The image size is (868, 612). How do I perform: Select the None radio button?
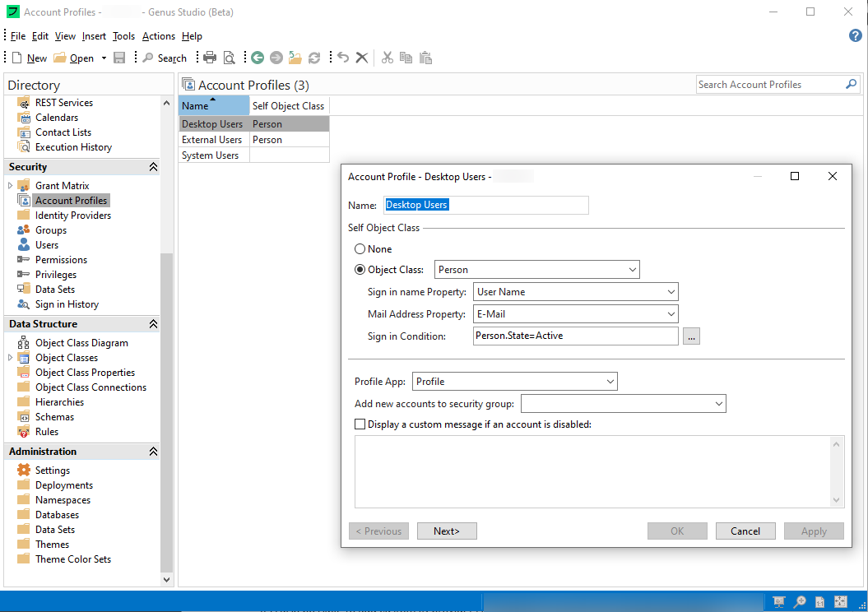point(360,249)
